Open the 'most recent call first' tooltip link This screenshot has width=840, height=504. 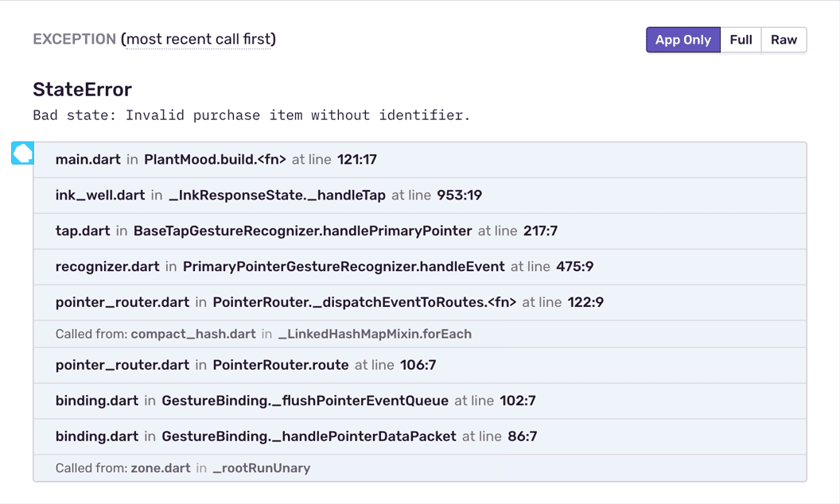point(199,39)
